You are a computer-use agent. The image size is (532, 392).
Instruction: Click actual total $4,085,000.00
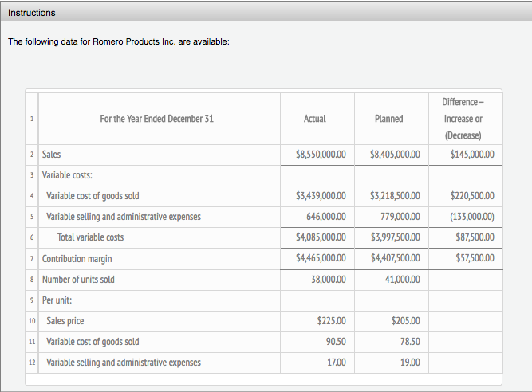click(321, 237)
